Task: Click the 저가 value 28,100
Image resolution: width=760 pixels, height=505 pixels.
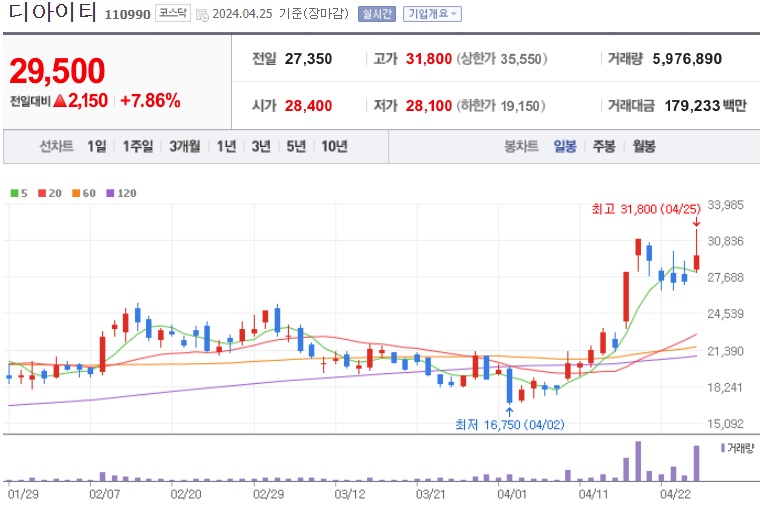Action: coord(428,106)
